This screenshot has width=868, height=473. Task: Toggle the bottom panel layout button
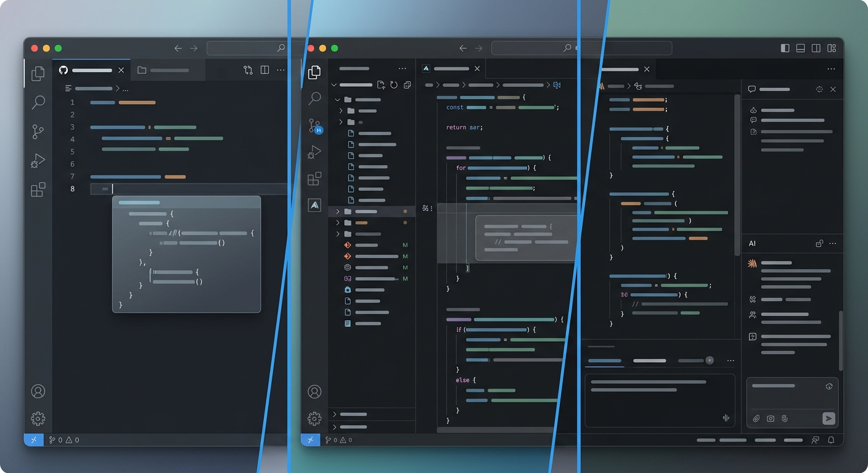click(800, 48)
